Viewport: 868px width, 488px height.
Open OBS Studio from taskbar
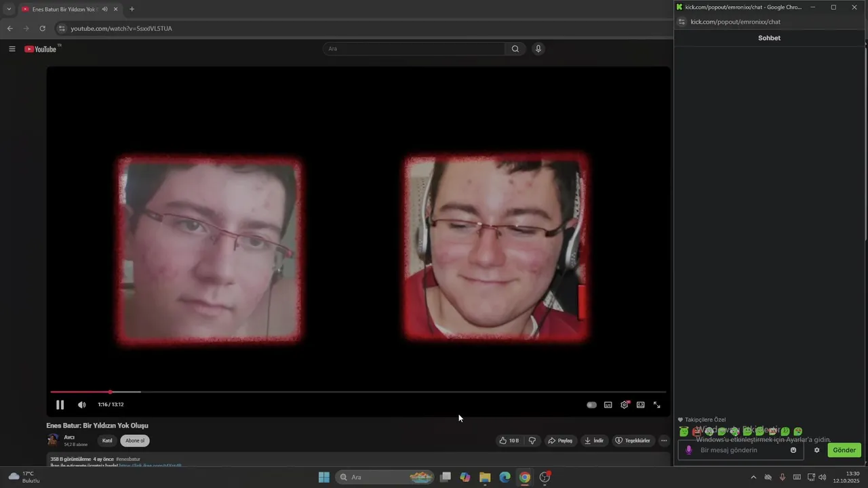pyautogui.click(x=545, y=477)
